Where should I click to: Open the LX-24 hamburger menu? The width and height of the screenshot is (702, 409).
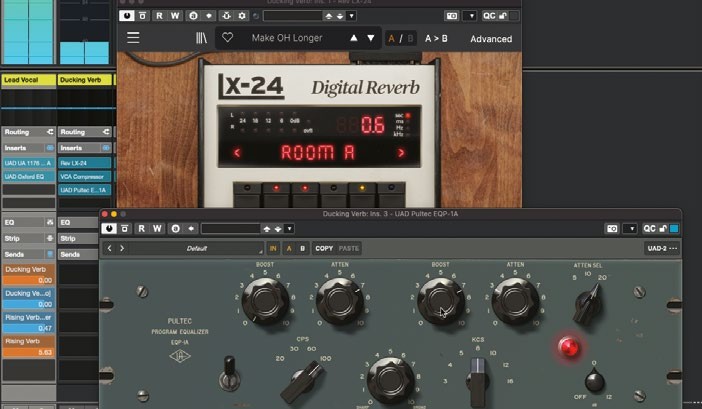[x=133, y=38]
